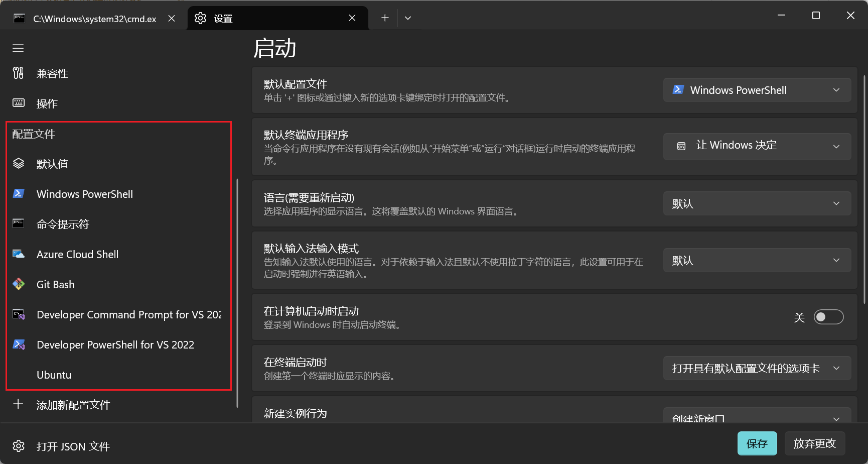Switch to the 设置 tab
The height and width of the screenshot is (464, 868).
[277, 19]
